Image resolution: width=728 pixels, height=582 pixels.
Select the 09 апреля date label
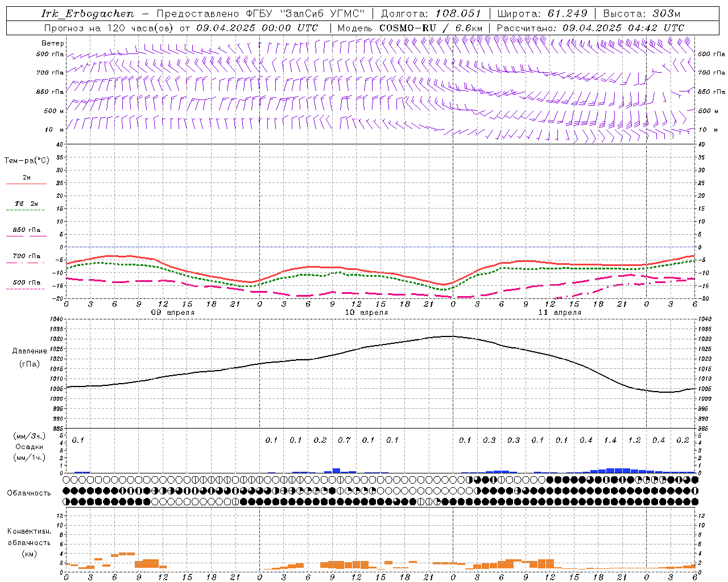click(172, 313)
